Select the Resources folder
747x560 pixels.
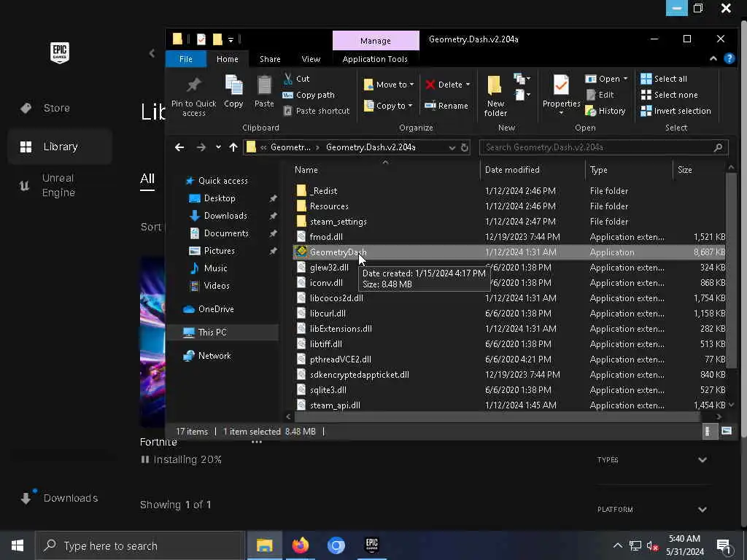(329, 206)
